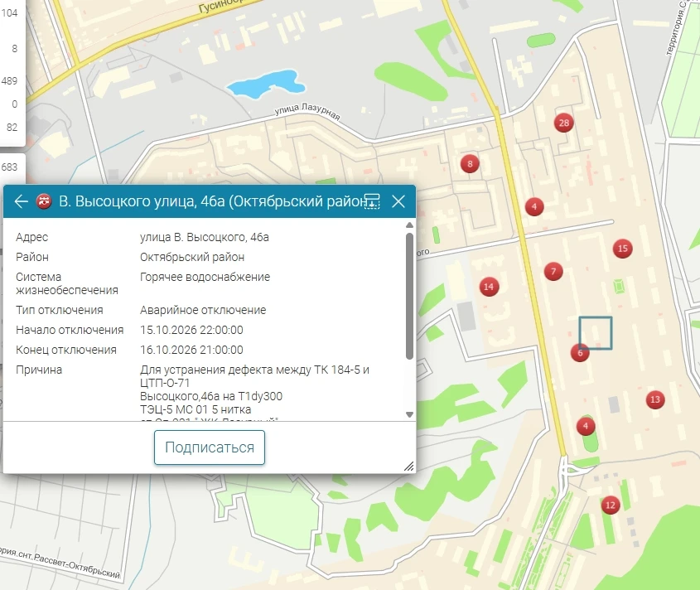Click the count 104 in left panel
Viewport: 700px width, 590px height.
[x=9, y=13]
